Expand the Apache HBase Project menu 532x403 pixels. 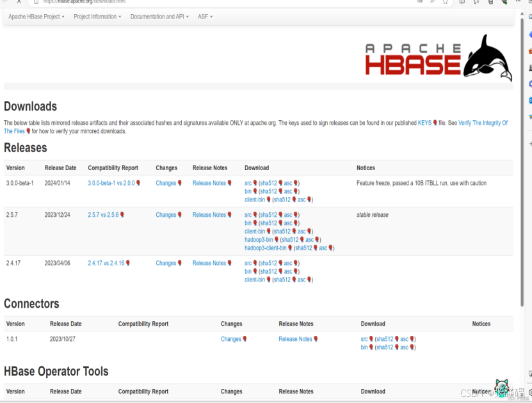click(36, 17)
